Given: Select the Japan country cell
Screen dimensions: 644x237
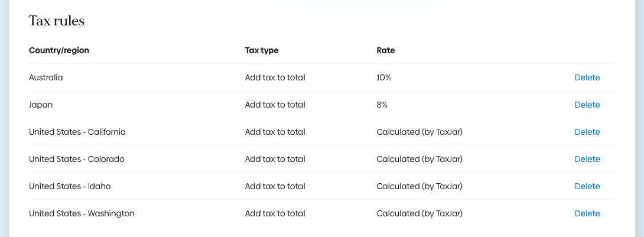Looking at the screenshot, I should (x=41, y=105).
